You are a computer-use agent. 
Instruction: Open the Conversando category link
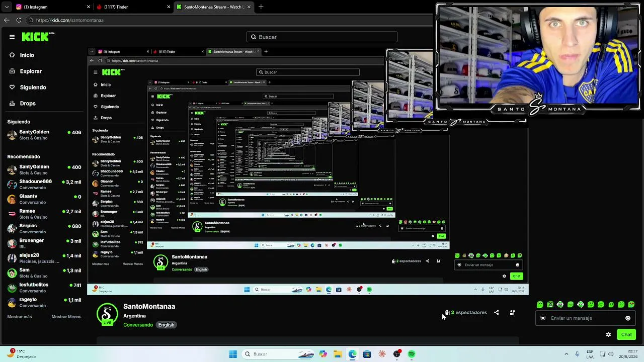138,325
